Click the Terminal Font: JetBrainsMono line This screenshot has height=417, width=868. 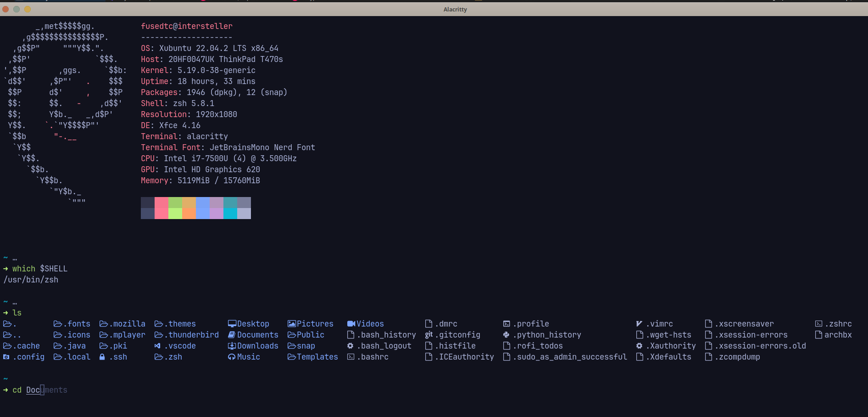[x=228, y=147]
